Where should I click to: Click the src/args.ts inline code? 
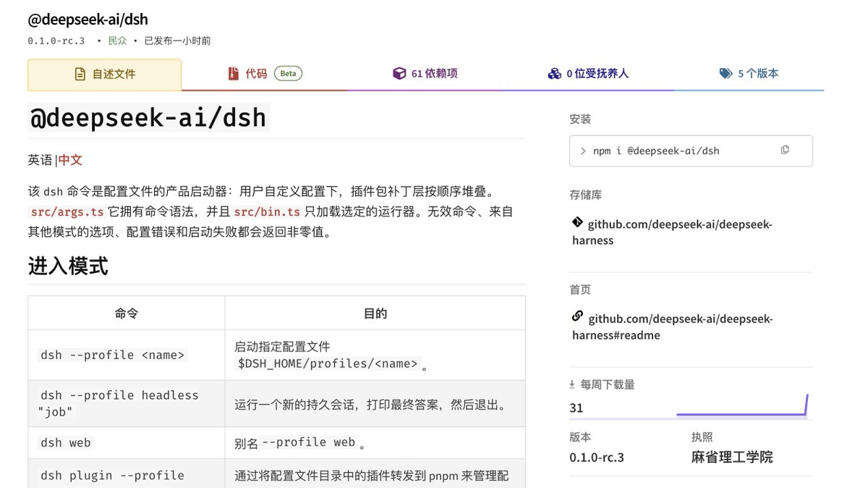[67, 212]
